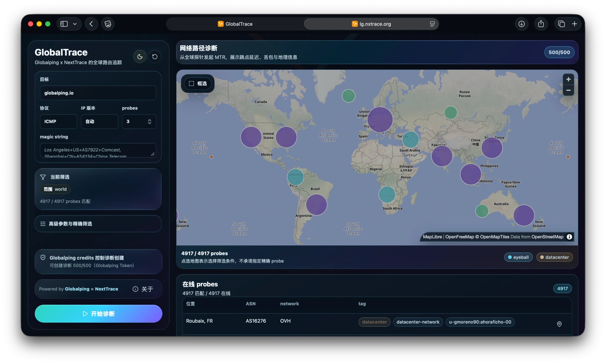Screen dimensions: 606x364
Task: Expand sidebar options chevron
Action: pyautogui.click(x=75, y=24)
